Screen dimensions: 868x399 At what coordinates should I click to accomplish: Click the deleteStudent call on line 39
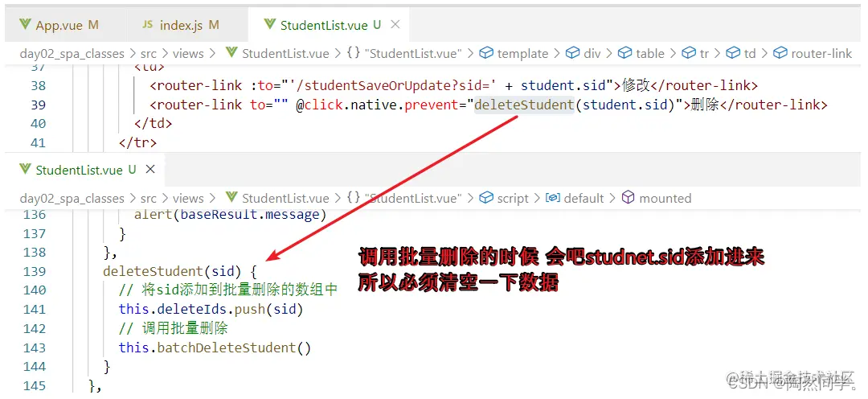click(524, 105)
